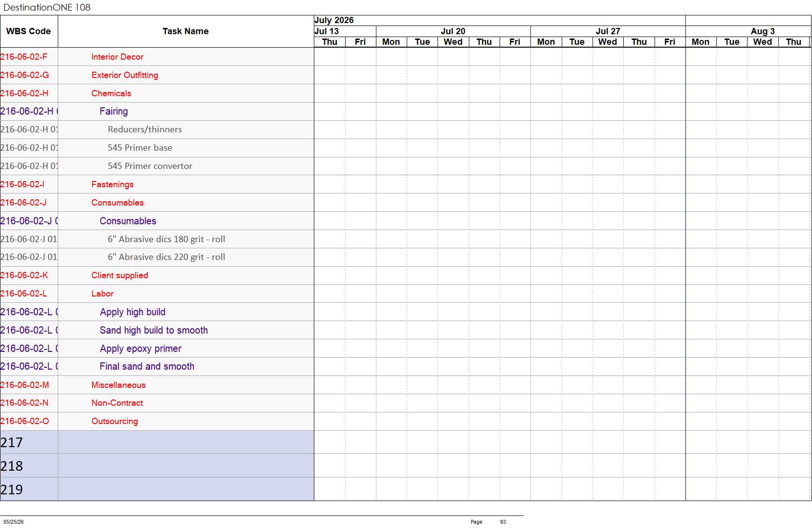Click WBS code 216-06-02-F
This screenshot has height=528, width=812.
tap(24, 57)
